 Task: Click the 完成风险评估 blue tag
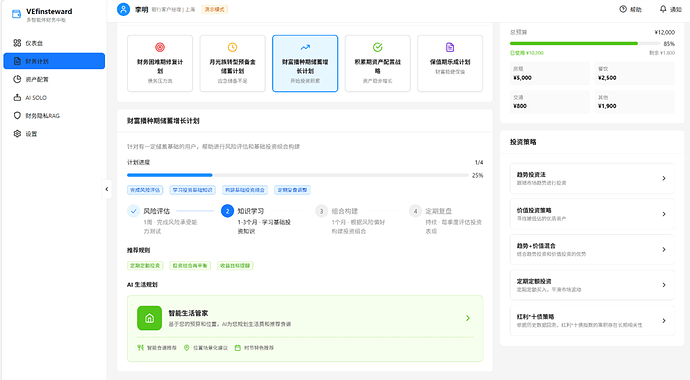[x=145, y=190]
